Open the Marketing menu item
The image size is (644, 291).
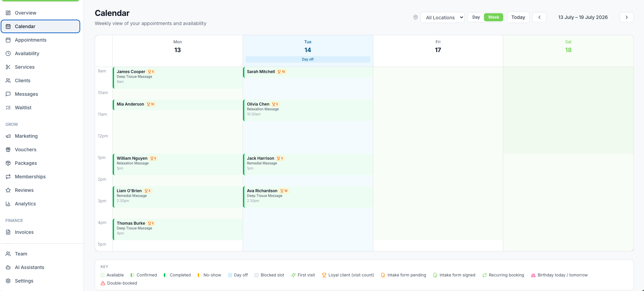[41, 136]
